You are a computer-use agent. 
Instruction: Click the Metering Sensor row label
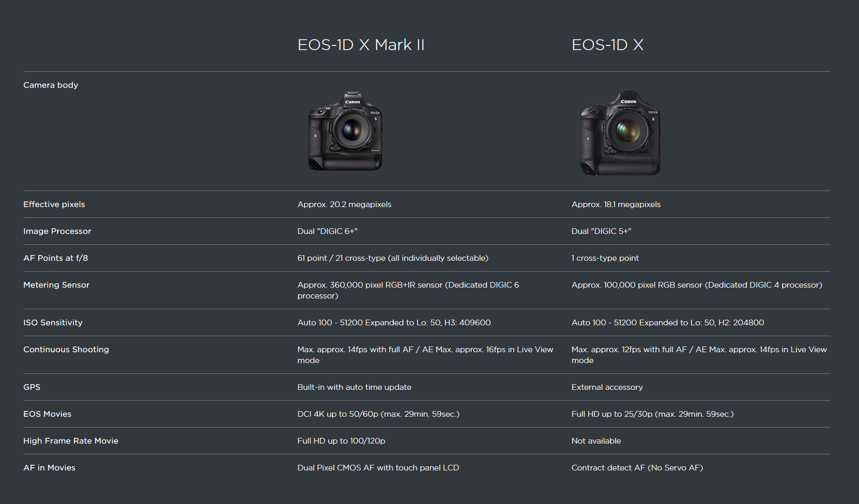(56, 285)
